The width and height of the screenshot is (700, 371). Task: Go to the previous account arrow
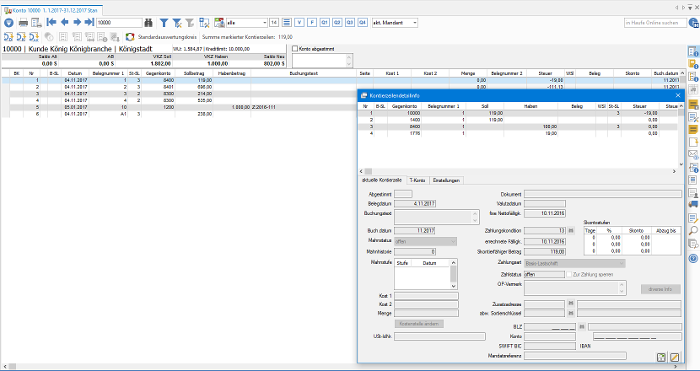click(x=64, y=22)
